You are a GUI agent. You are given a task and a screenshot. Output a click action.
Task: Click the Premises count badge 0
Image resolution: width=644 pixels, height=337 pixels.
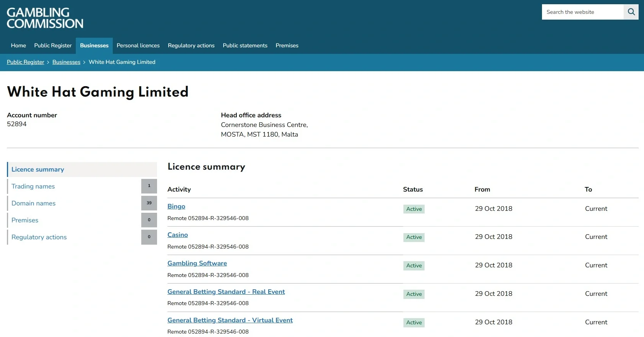[149, 220]
